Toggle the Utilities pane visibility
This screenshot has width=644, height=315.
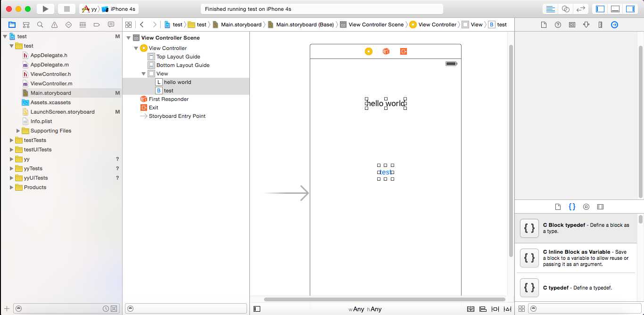(630, 9)
